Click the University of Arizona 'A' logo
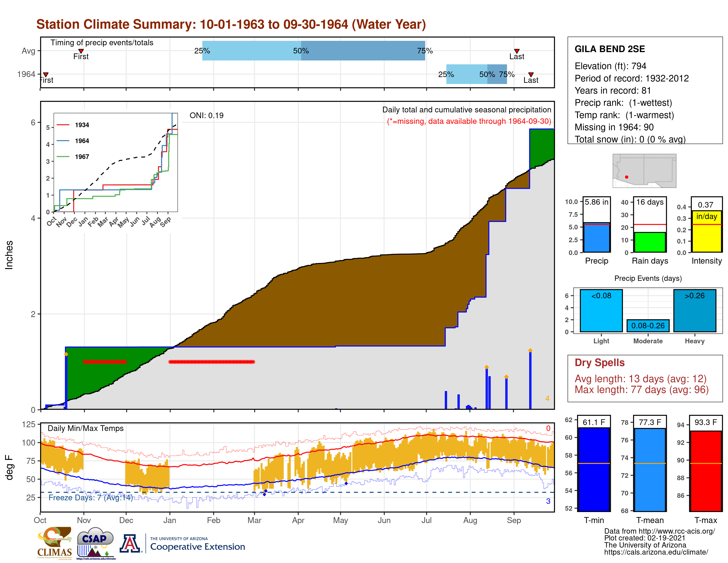This screenshot has width=728, height=563. point(130,543)
